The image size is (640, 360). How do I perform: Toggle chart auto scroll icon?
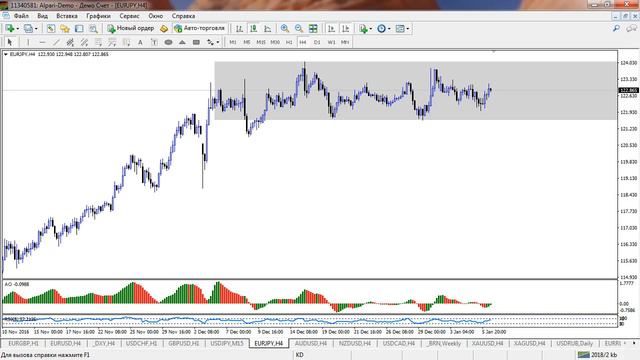[331, 29]
